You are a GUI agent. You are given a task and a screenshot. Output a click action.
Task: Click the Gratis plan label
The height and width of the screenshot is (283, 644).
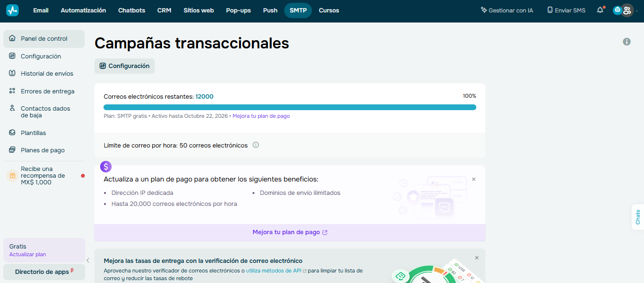point(18,246)
